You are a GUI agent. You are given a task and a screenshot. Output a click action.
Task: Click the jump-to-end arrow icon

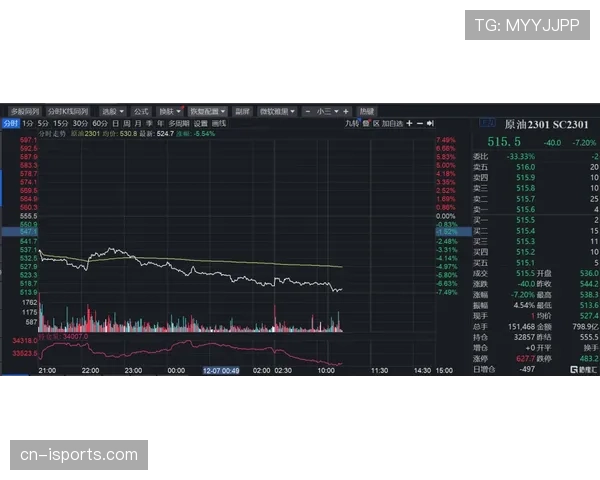point(430,123)
